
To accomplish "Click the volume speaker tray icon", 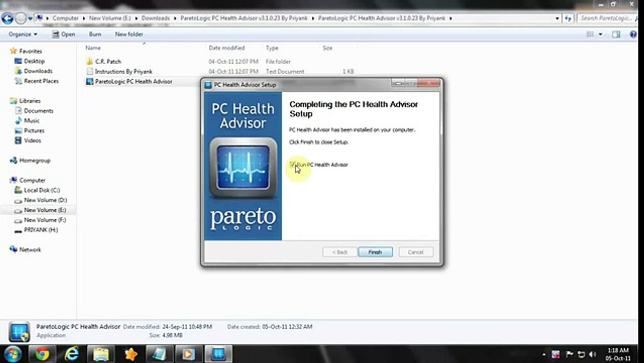I will click(x=592, y=354).
